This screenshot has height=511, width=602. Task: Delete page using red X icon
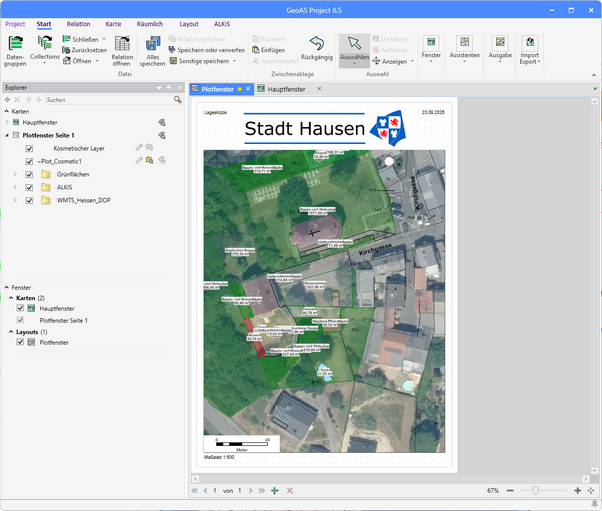290,491
